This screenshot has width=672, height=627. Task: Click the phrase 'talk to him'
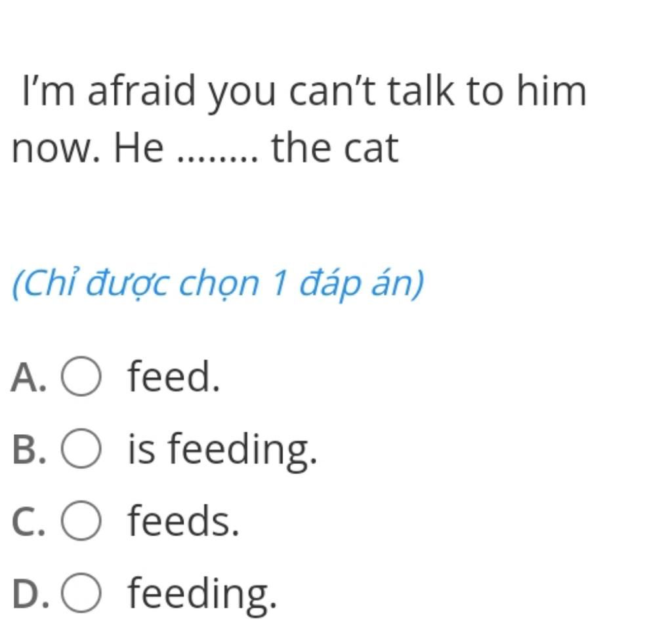(487, 90)
